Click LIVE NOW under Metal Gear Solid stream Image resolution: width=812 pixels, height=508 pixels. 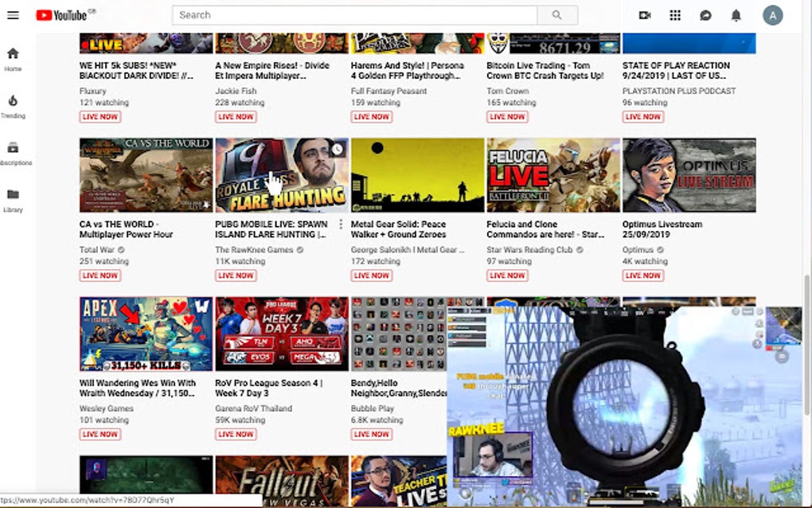click(x=371, y=275)
